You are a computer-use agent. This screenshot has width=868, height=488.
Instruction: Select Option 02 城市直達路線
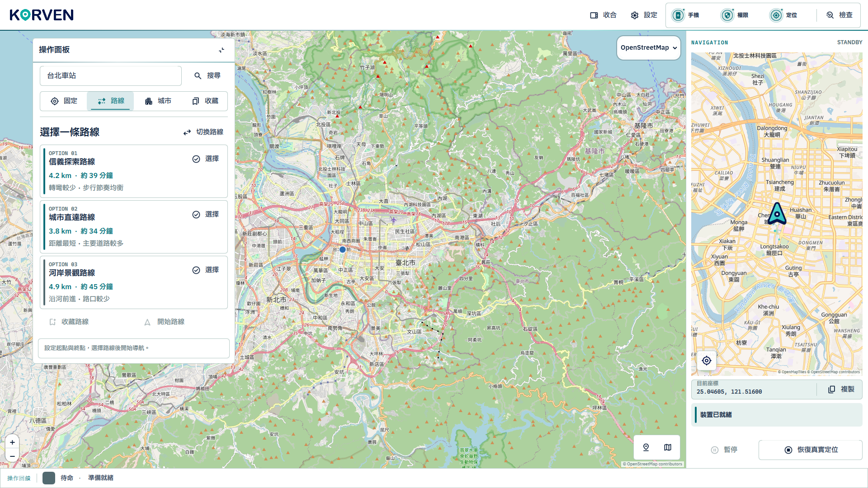tap(206, 215)
